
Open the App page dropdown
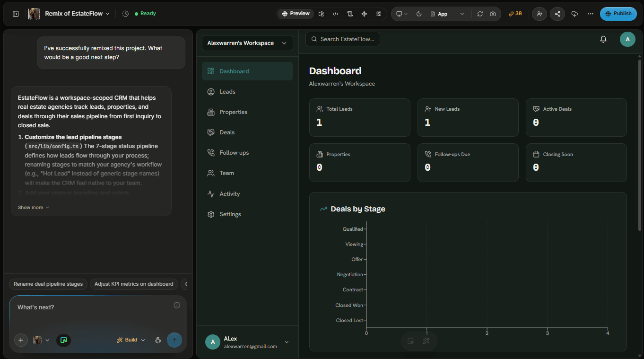point(447,14)
